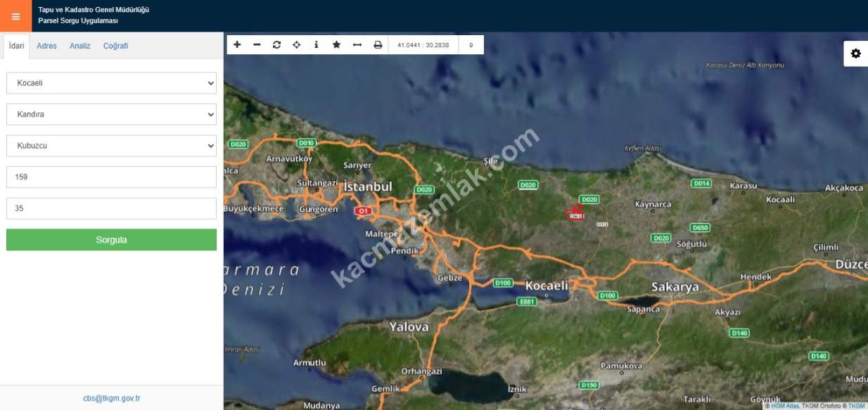Click the star favorites icon
The image size is (868, 410).
click(336, 45)
